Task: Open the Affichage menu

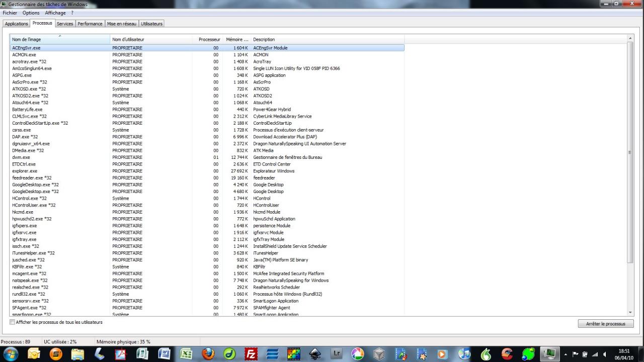Action: point(55,13)
